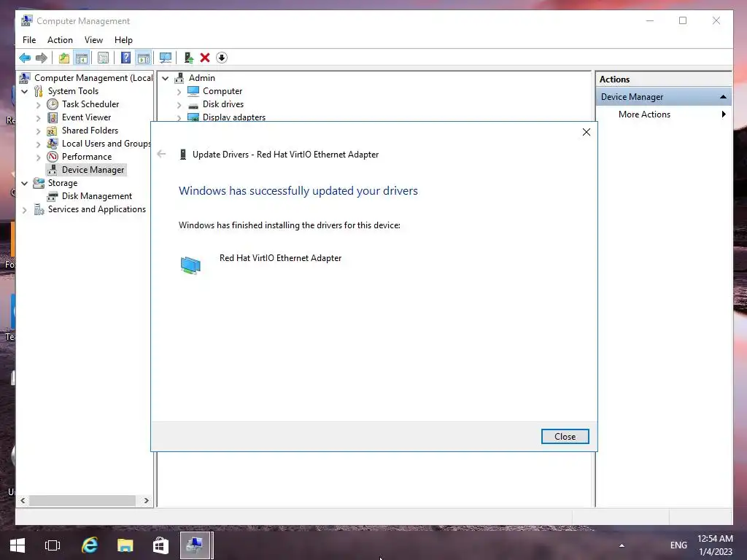Collapse the Admin device tree node

pos(166,78)
